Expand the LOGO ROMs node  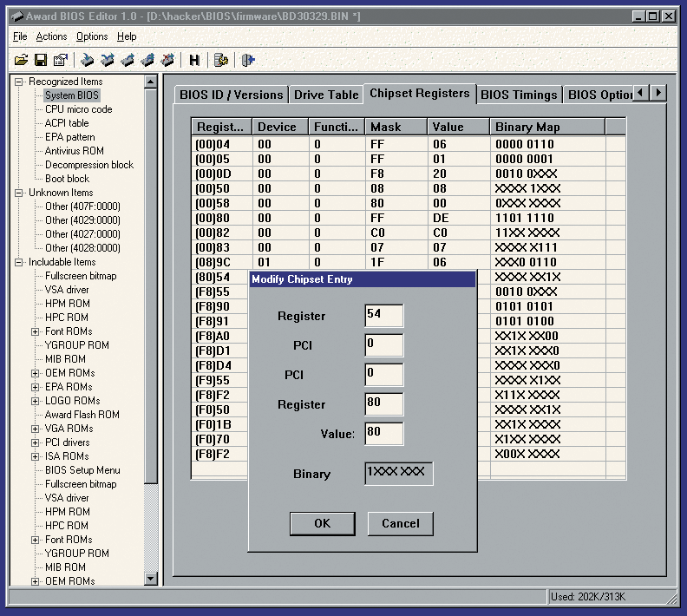tap(35, 402)
